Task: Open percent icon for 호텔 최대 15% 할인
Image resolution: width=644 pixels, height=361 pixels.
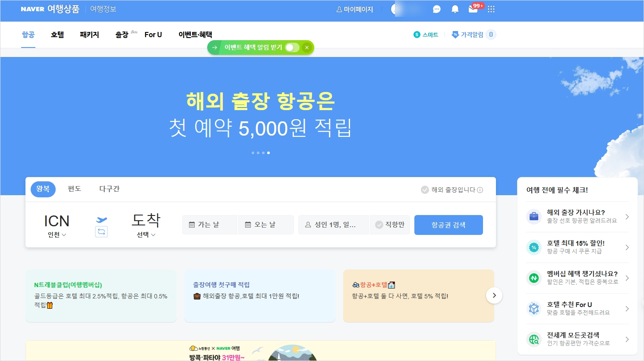Action: click(534, 247)
